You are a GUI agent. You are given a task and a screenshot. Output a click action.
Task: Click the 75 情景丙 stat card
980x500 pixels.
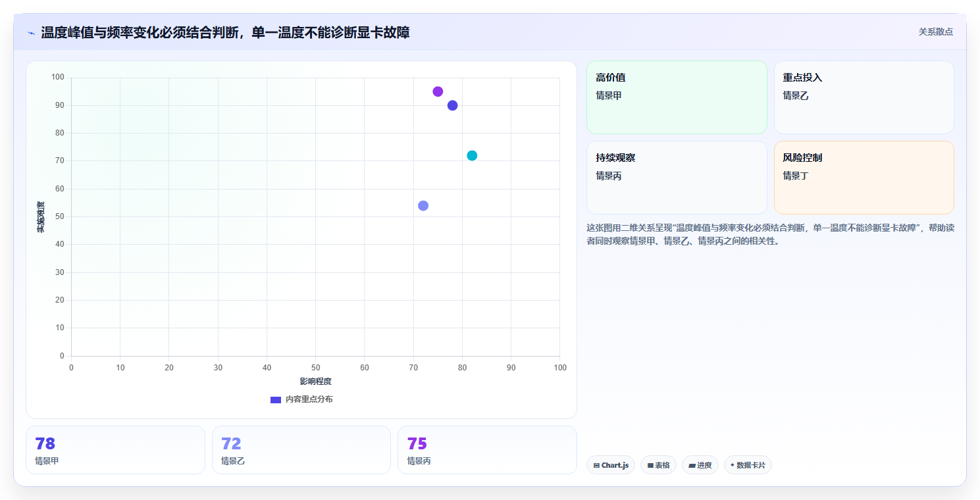pos(487,450)
